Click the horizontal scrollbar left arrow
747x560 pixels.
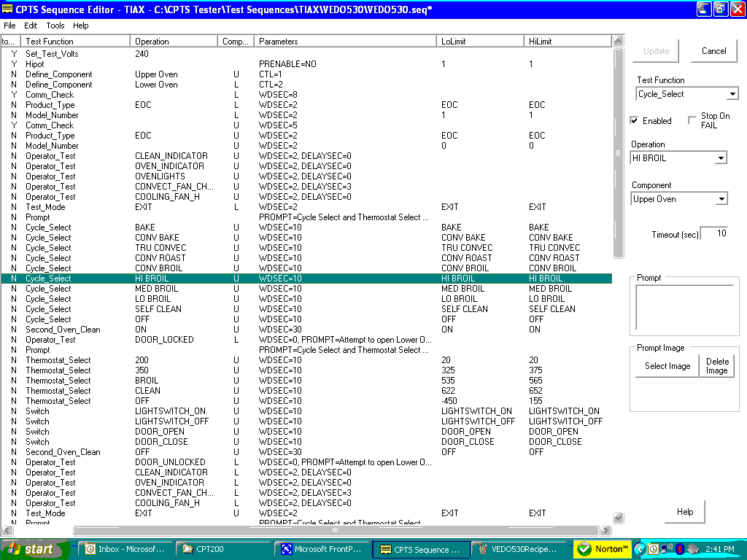point(7,530)
